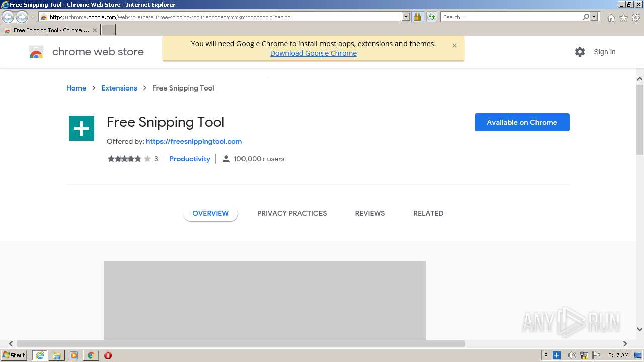644x362 pixels.
Task: Close the Free Snipping Tool tab
Action: pyautogui.click(x=95, y=30)
